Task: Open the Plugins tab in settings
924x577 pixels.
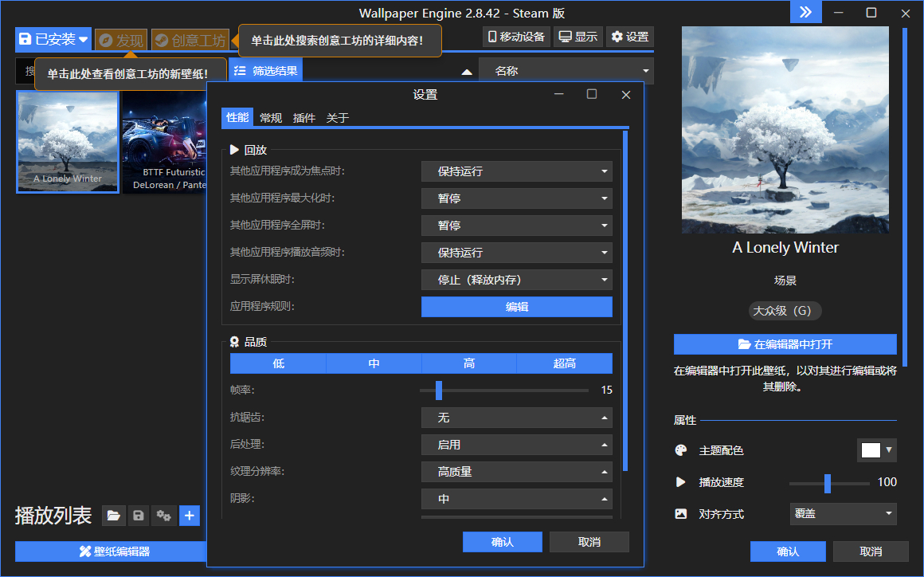Action: [304, 118]
